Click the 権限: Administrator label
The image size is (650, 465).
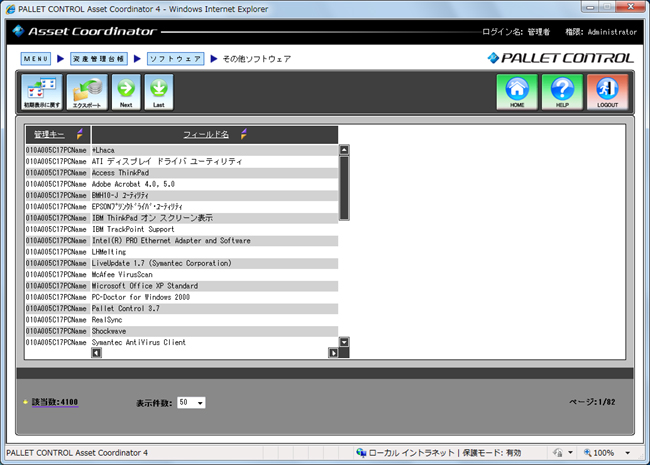pyautogui.click(x=601, y=32)
